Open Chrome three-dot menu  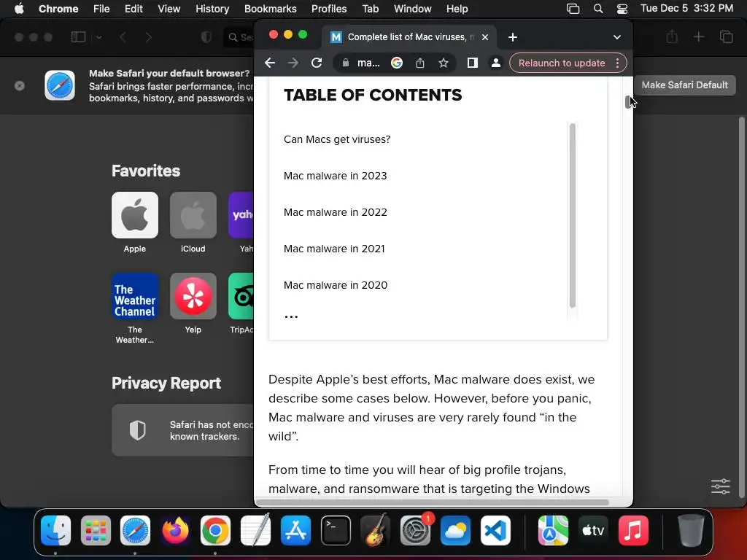click(617, 63)
